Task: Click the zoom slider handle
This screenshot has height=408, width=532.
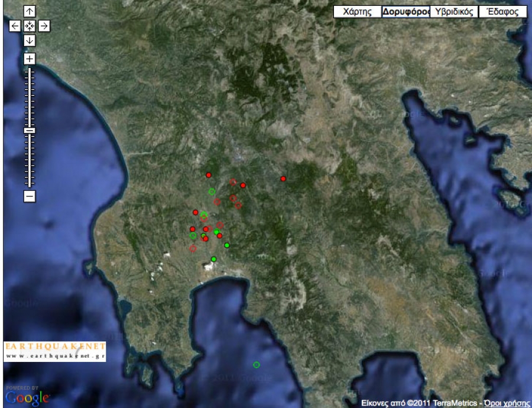Action: [x=30, y=130]
